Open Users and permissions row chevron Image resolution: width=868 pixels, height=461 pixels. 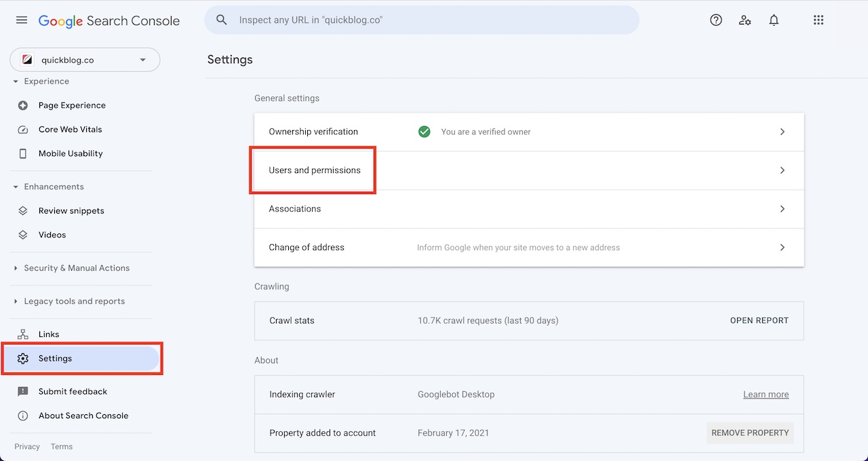pyautogui.click(x=783, y=170)
